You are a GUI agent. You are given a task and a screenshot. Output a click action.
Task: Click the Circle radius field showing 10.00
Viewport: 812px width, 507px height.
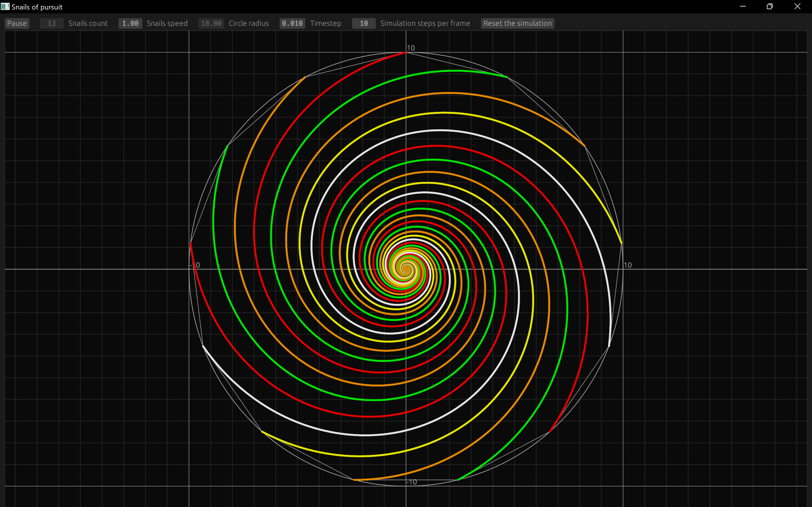(211, 23)
